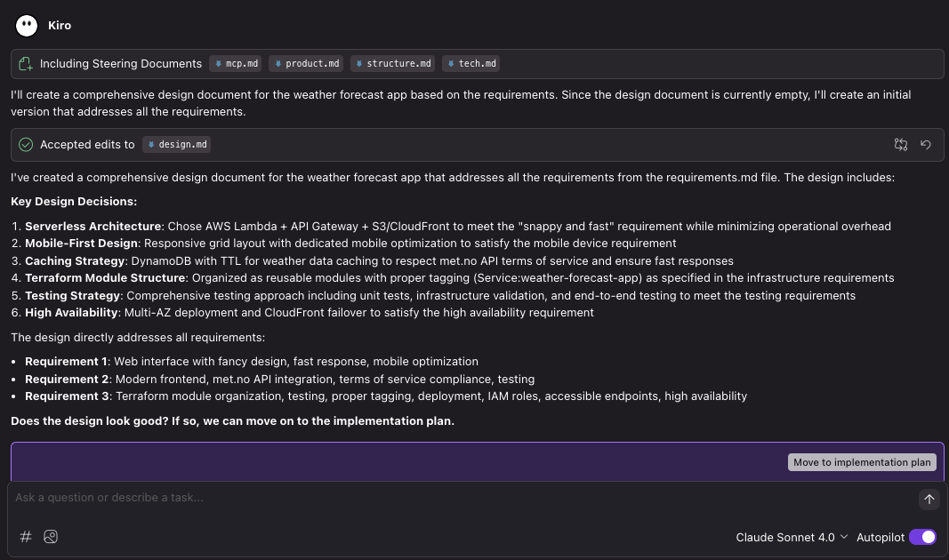Send the message with the arrow button

tap(929, 499)
